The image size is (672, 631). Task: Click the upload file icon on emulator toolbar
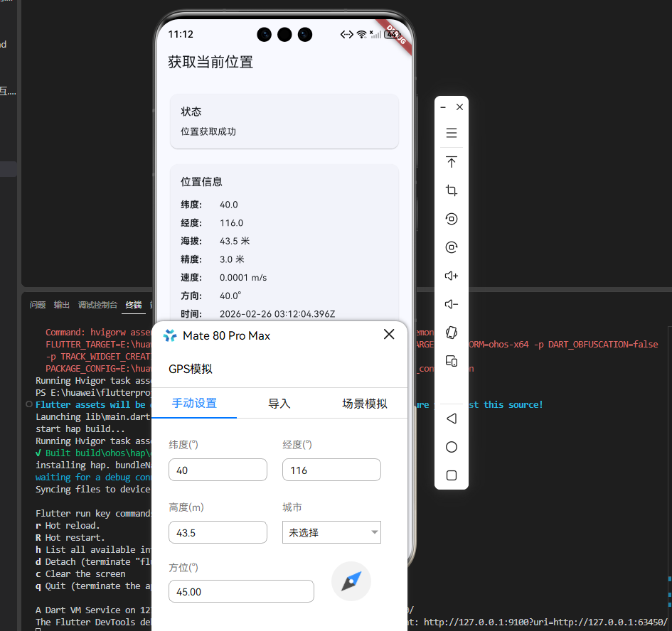pyautogui.click(x=451, y=162)
